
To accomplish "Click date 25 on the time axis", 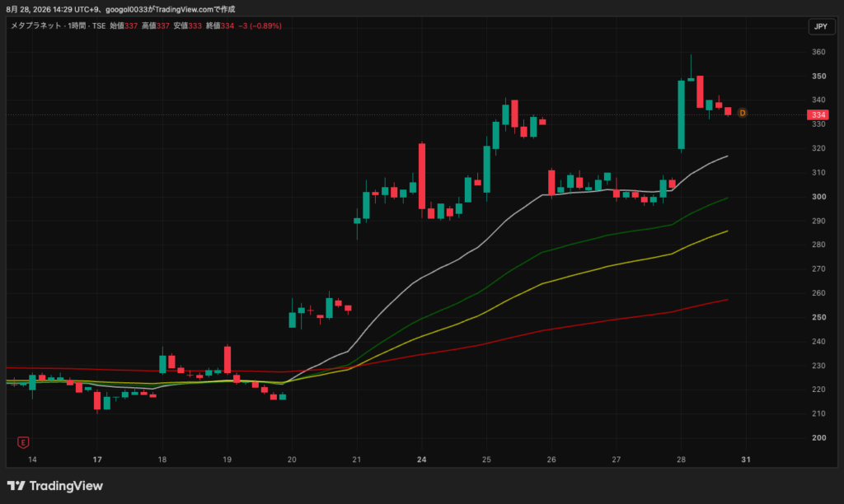I will [486, 460].
